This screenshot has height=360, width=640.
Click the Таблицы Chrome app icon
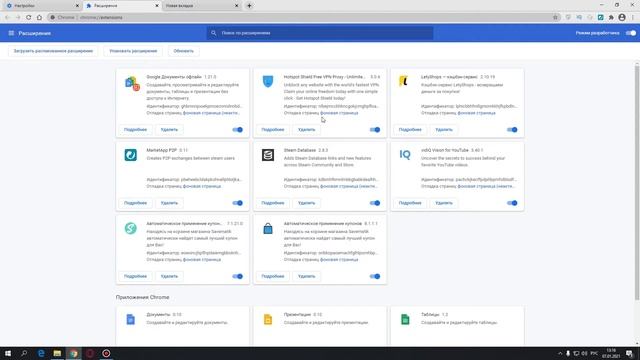pos(405,319)
